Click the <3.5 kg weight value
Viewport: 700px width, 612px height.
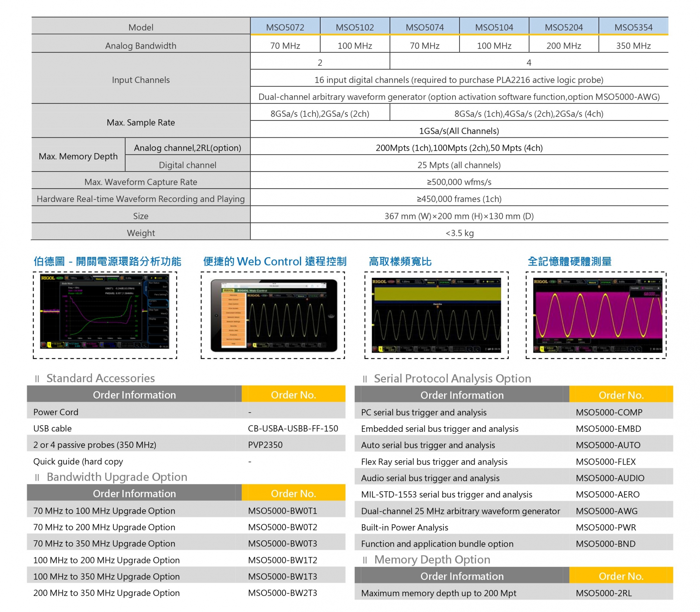tap(460, 233)
